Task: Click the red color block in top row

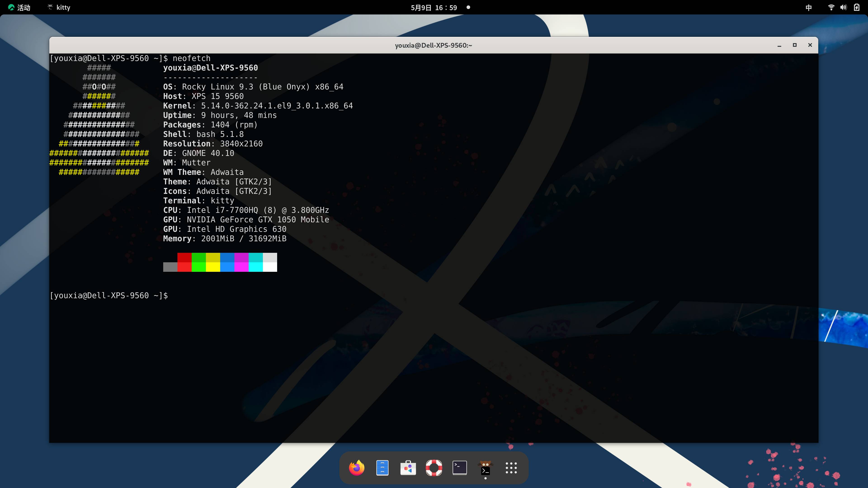Action: pos(184,258)
